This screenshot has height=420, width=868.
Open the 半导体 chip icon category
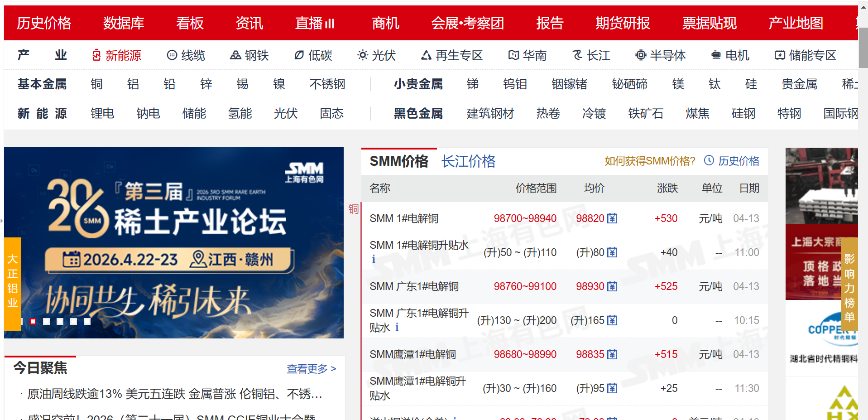pos(640,55)
